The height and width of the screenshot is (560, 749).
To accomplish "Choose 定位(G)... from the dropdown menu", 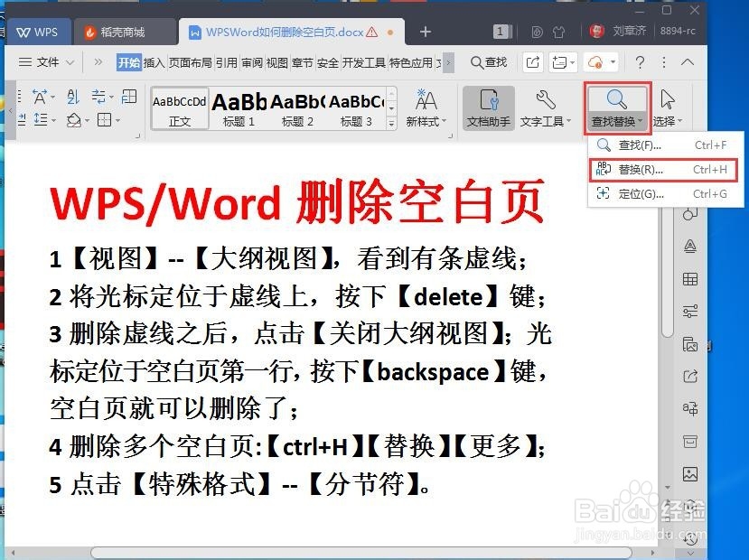I will (665, 194).
